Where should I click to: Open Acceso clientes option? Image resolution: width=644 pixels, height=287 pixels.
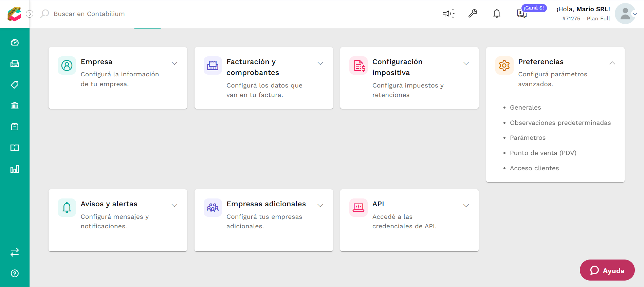click(534, 168)
